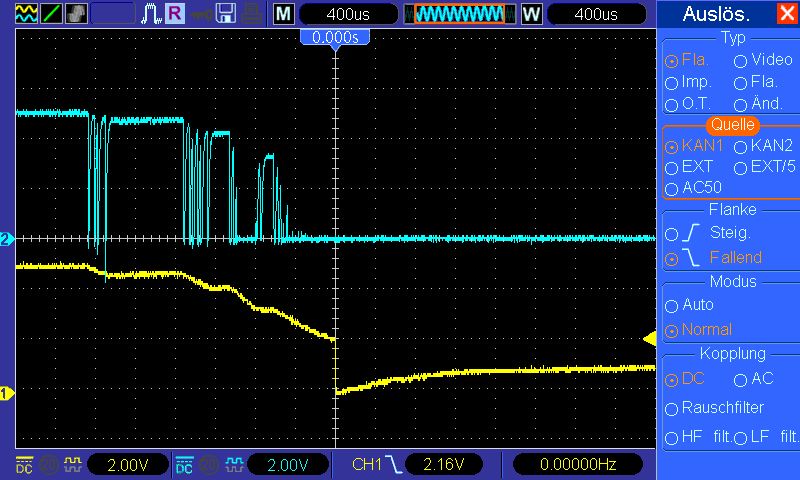This screenshot has width=800, height=480.
Task: Click the floppy disk save icon
Action: (226, 13)
